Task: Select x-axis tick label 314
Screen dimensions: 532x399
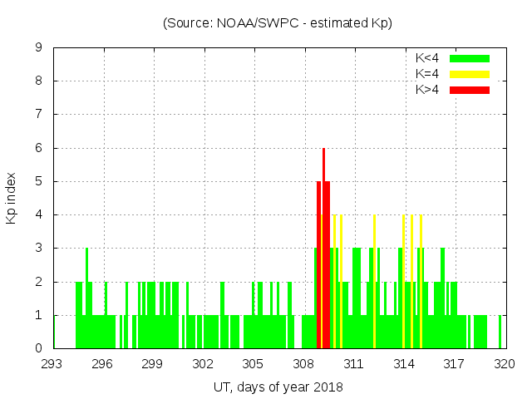Action: click(x=404, y=364)
